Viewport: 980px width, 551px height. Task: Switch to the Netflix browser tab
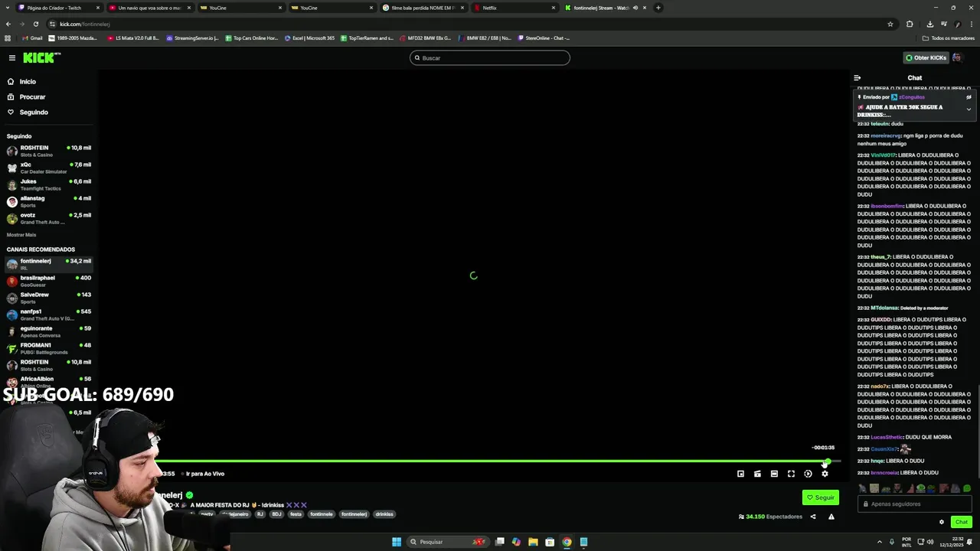tap(514, 8)
